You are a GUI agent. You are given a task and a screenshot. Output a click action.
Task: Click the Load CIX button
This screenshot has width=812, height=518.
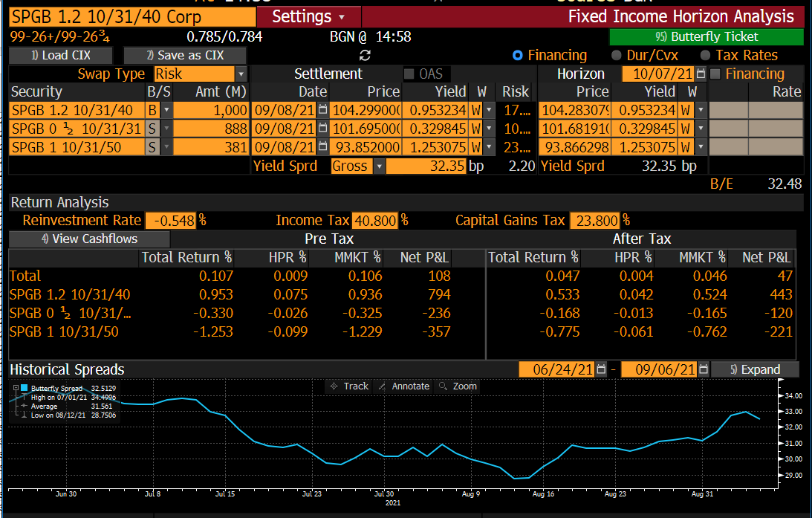[61, 56]
